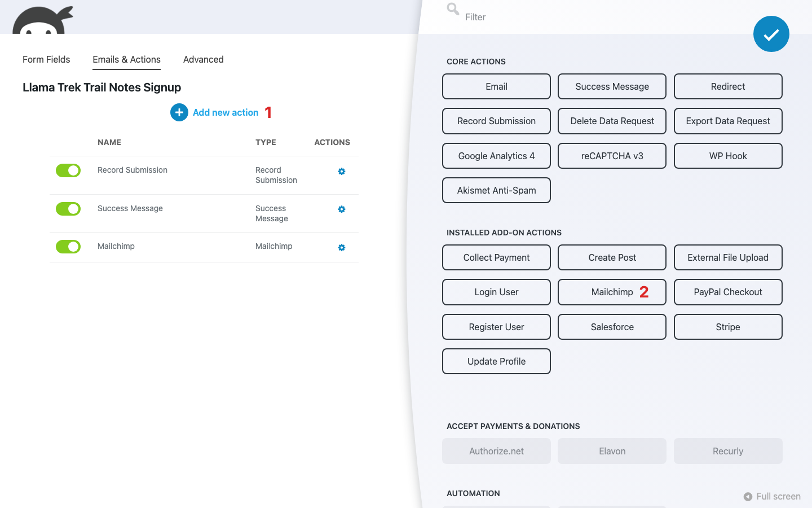Screen dimensions: 812x508
Task: Add the Create Post action
Action: pos(612,257)
